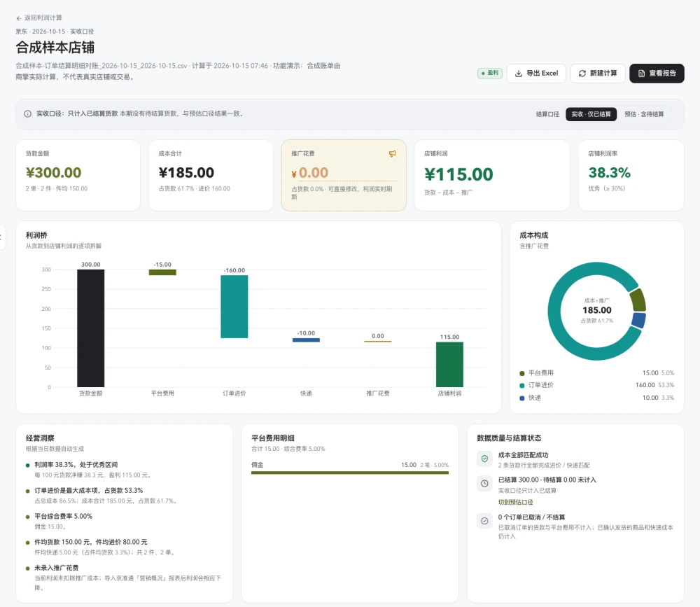Click the shield icon next to 成本全部匹配成功
Image resolution: width=700 pixels, height=607 pixels.
(484, 459)
